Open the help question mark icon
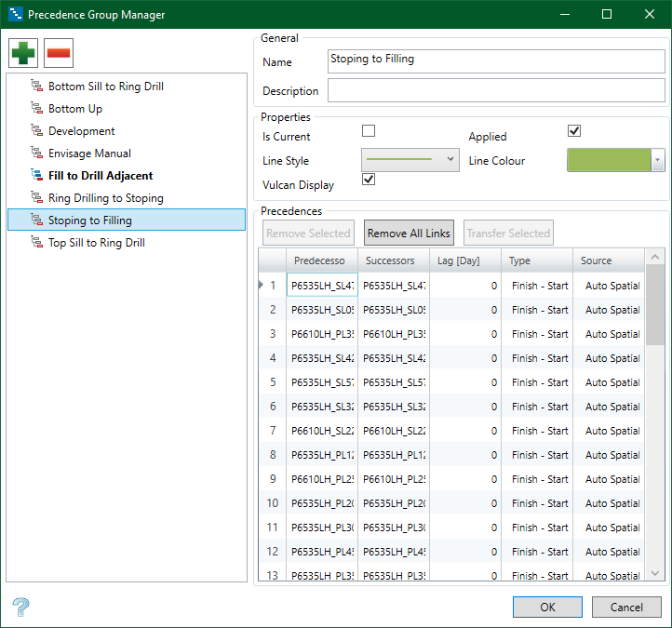 point(21,608)
